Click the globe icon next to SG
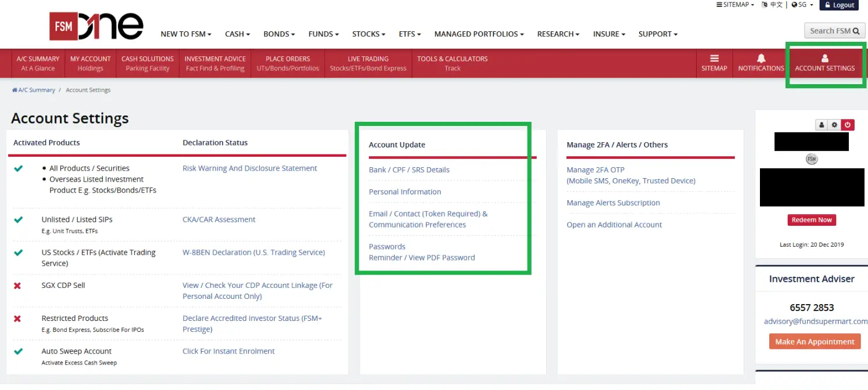 click(792, 5)
